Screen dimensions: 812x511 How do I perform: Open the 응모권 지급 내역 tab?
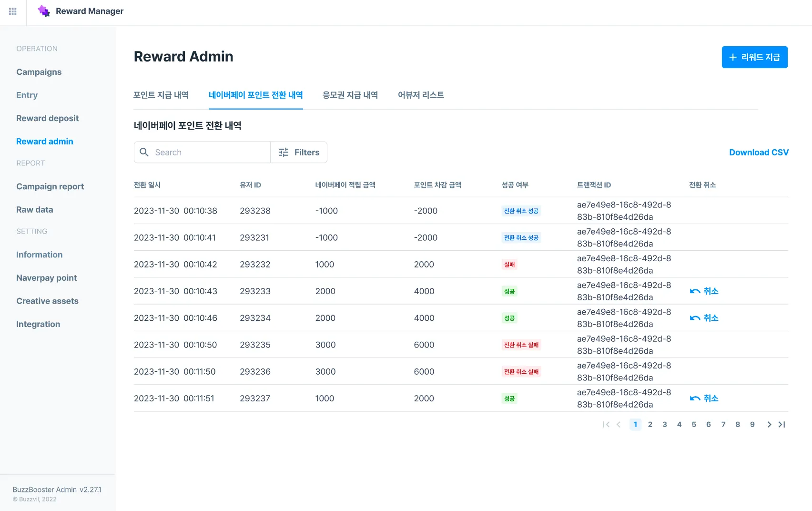350,95
